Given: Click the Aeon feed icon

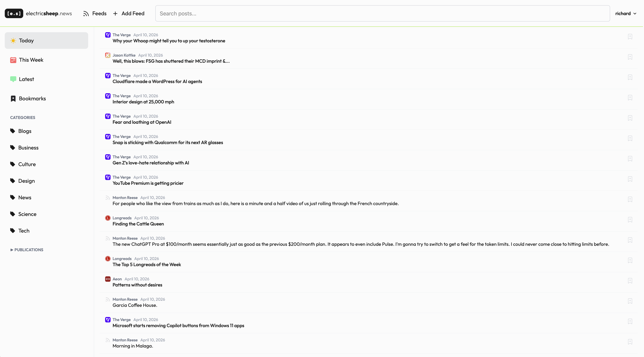Looking at the screenshot, I should [x=108, y=279].
